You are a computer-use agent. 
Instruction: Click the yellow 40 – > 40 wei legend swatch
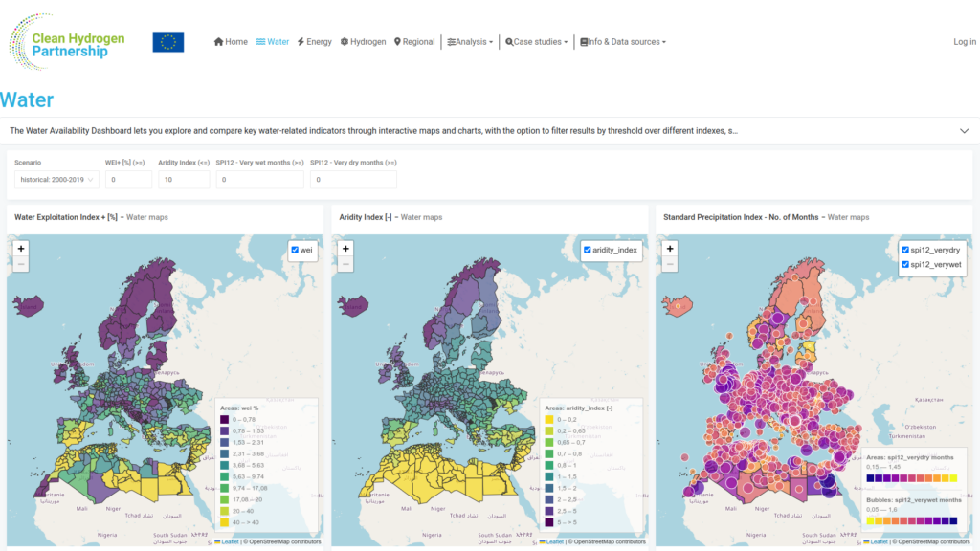pos(224,522)
